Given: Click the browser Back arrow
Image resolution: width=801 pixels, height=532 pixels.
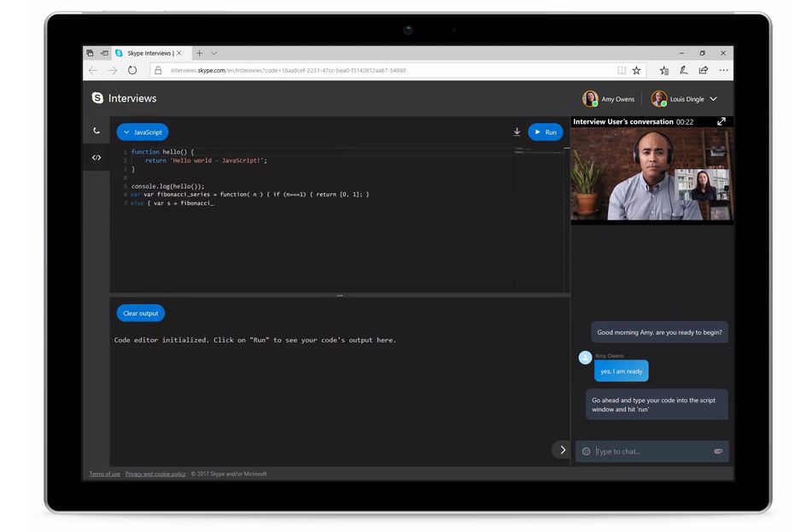Looking at the screenshot, I should point(93,71).
